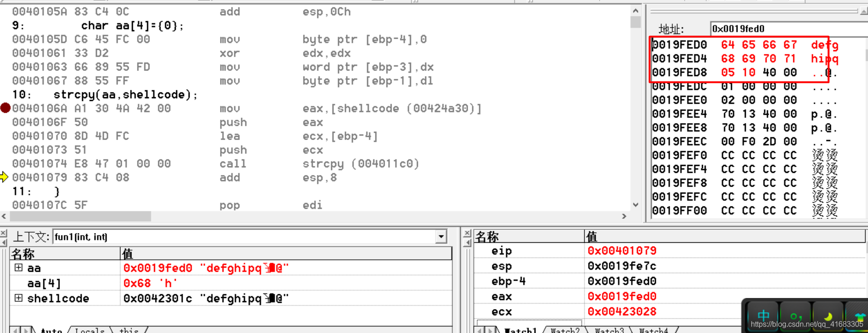Click the Watch 名称 column header
Screen dimensions: 868x333
[x=529, y=236]
